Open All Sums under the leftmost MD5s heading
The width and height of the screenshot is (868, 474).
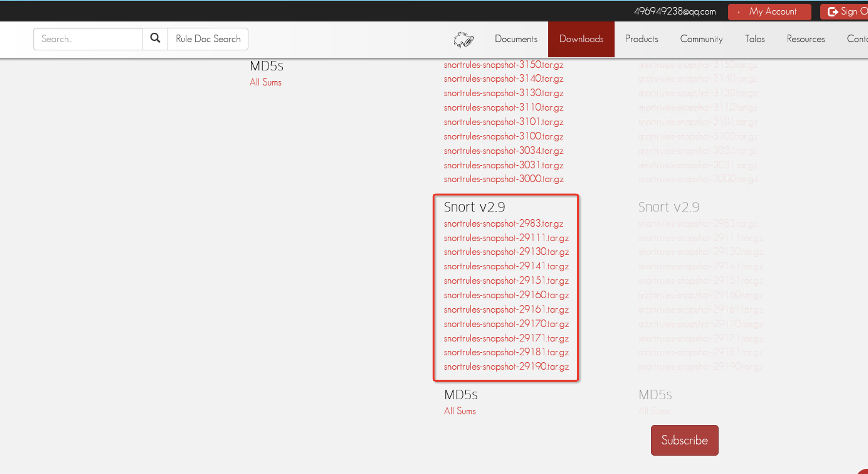coord(265,82)
